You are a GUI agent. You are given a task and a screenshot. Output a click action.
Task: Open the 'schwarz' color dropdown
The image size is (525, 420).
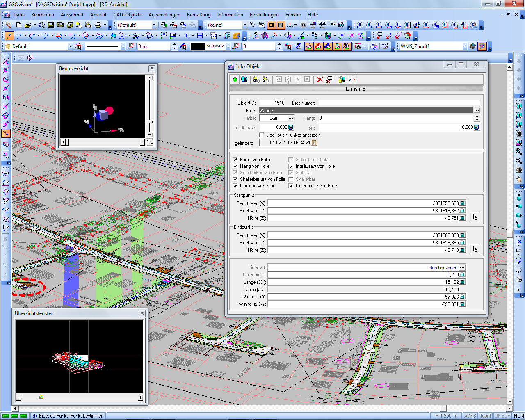(228, 46)
